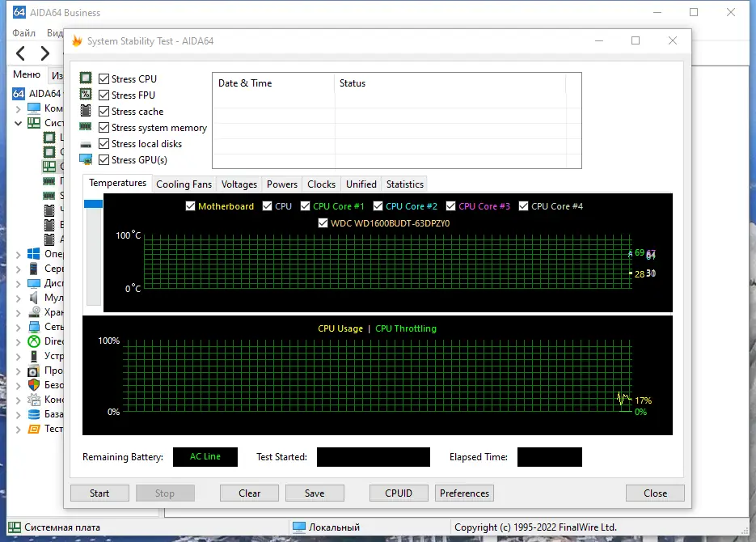
Task: Click the Test Started field
Action: (x=374, y=456)
